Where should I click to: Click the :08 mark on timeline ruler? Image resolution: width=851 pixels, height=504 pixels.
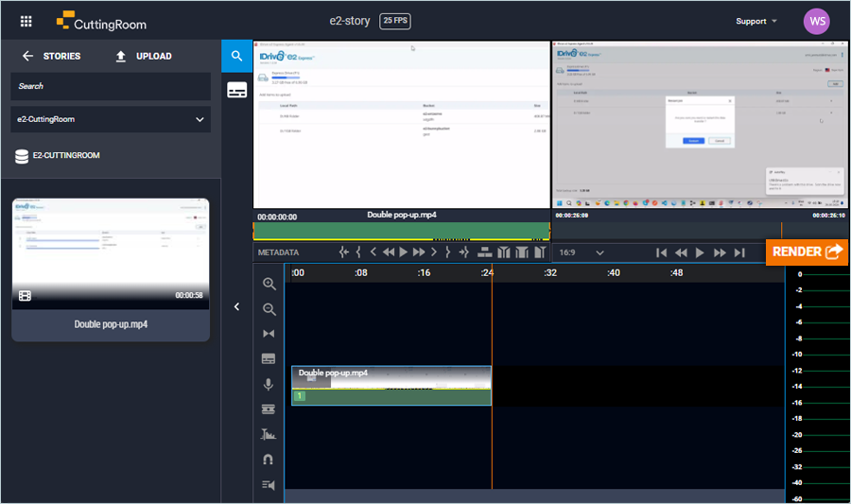click(361, 273)
